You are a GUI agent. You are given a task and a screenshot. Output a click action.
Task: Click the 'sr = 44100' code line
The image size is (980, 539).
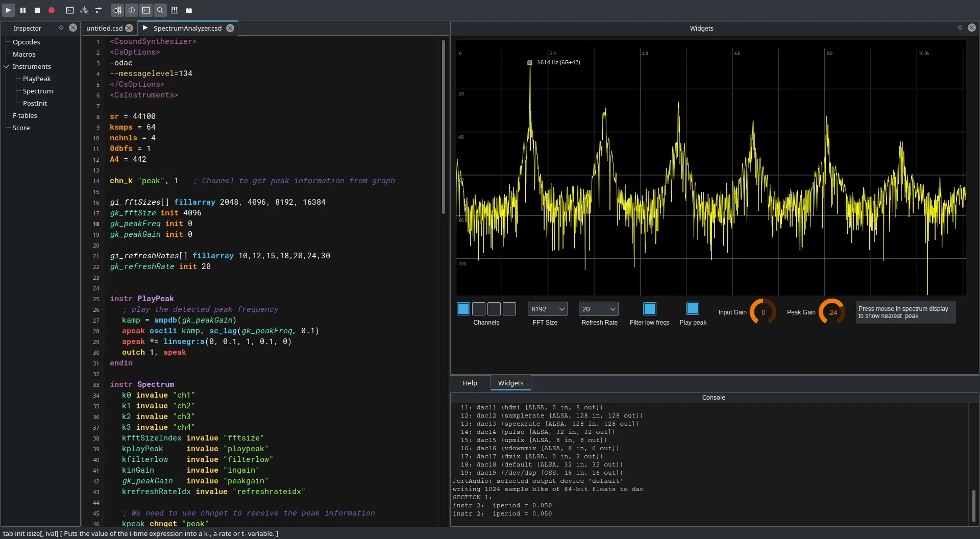[x=133, y=116]
